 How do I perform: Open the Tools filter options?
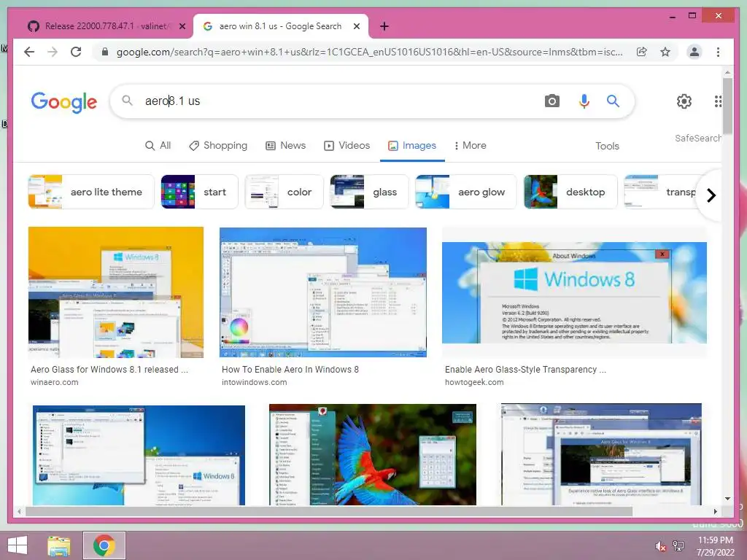coord(607,146)
